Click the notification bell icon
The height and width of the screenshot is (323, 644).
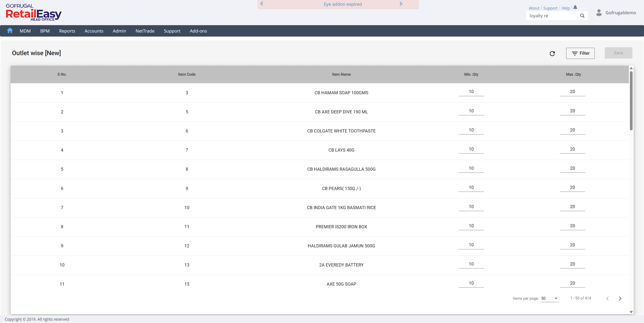pos(575,8)
